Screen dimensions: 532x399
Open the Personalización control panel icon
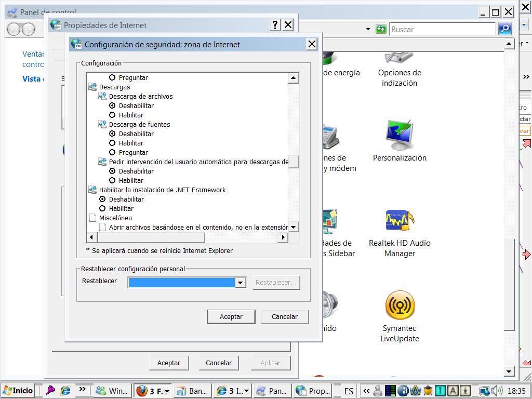[399, 136]
